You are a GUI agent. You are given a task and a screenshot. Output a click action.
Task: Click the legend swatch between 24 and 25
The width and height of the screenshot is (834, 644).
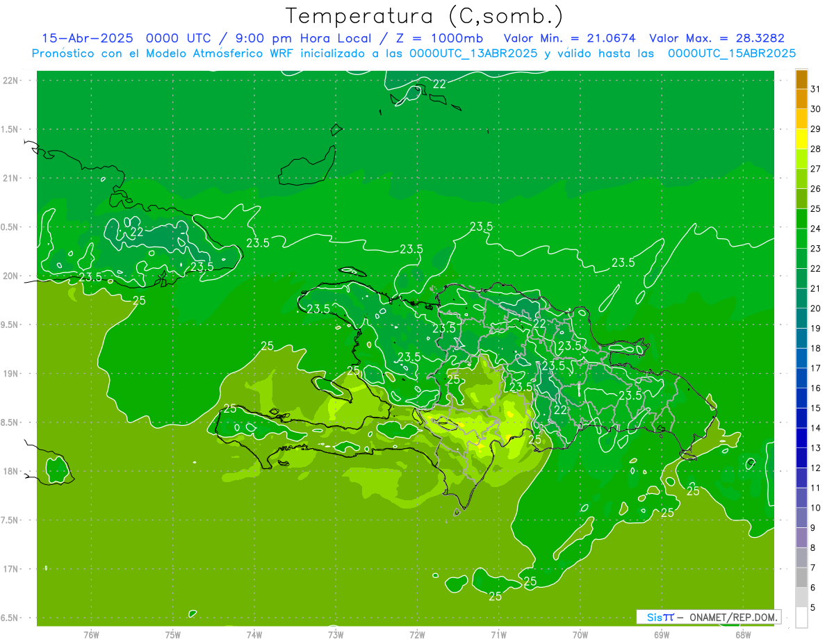[801, 219]
